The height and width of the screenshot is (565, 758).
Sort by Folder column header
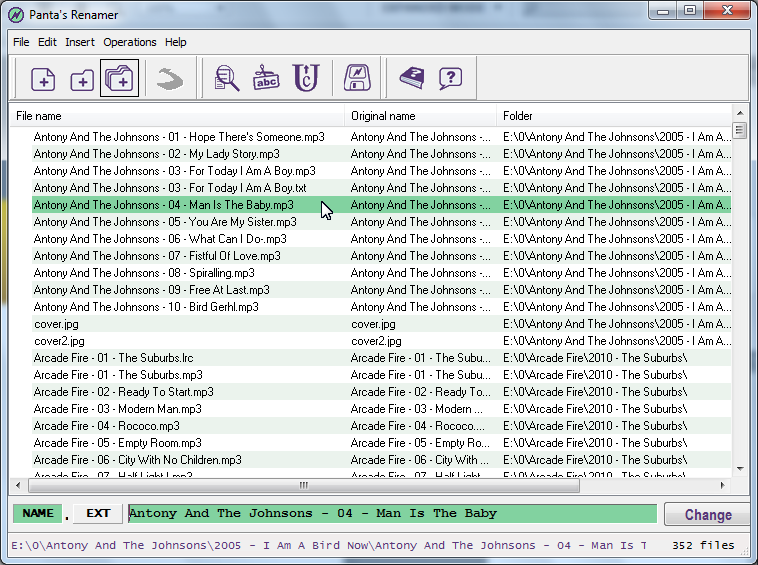614,116
